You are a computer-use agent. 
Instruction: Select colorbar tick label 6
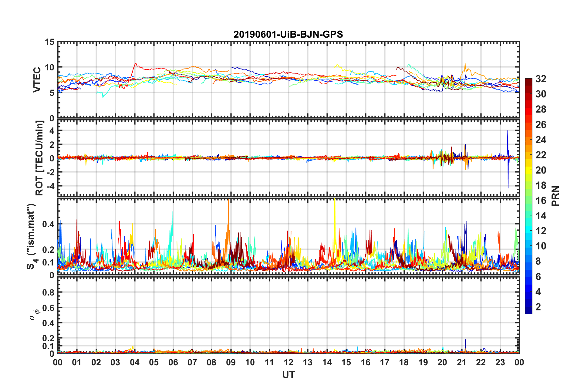click(538, 276)
